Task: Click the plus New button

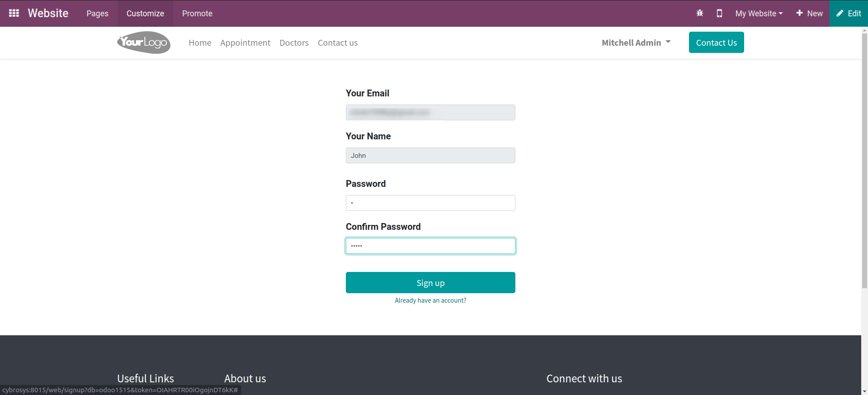Action: [x=809, y=14]
